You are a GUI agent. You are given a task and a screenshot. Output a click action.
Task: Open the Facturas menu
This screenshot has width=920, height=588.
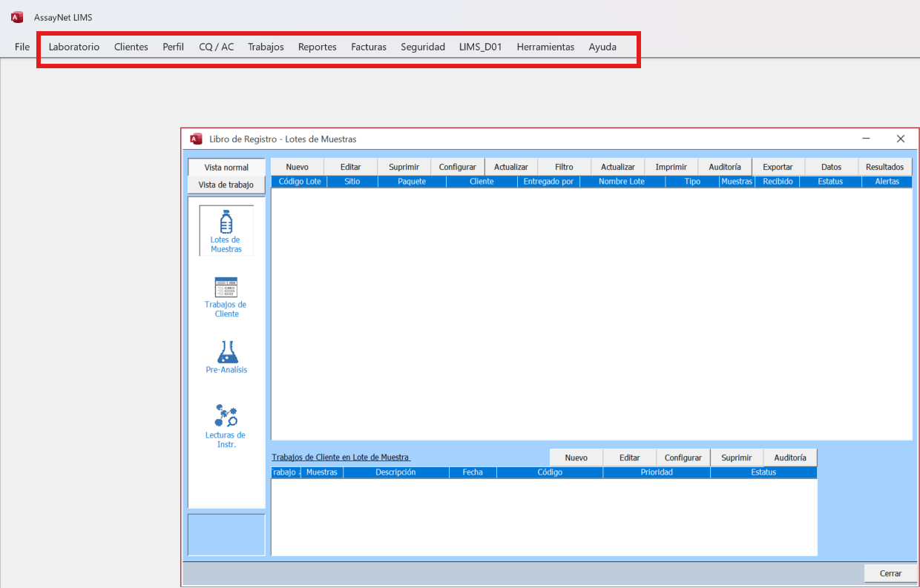[369, 47]
